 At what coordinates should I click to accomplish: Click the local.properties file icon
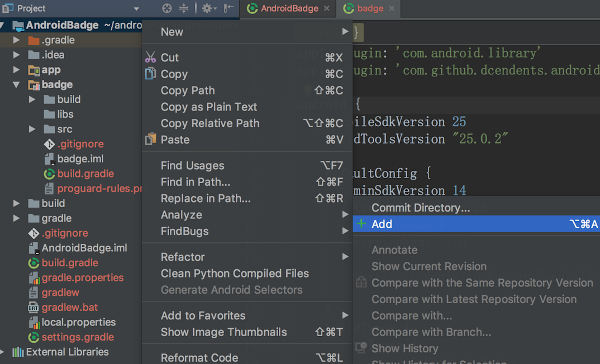[35, 323]
